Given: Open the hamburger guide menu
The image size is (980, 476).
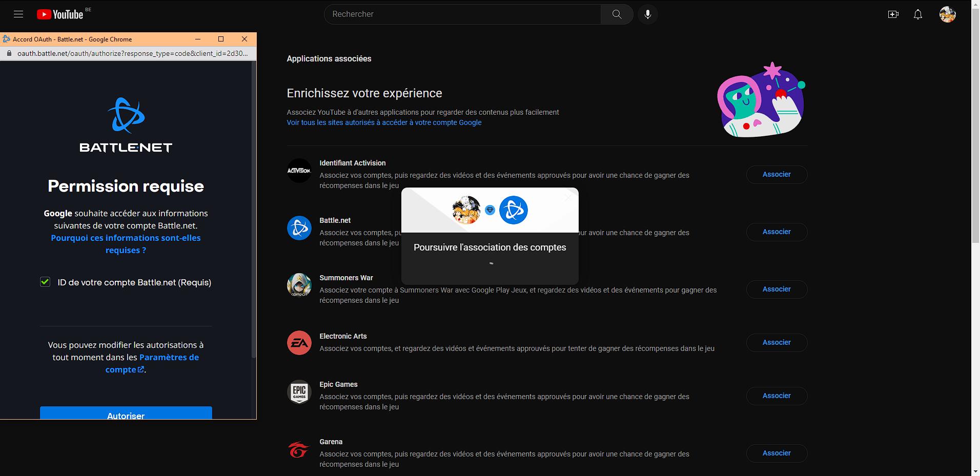Looking at the screenshot, I should coord(18,14).
